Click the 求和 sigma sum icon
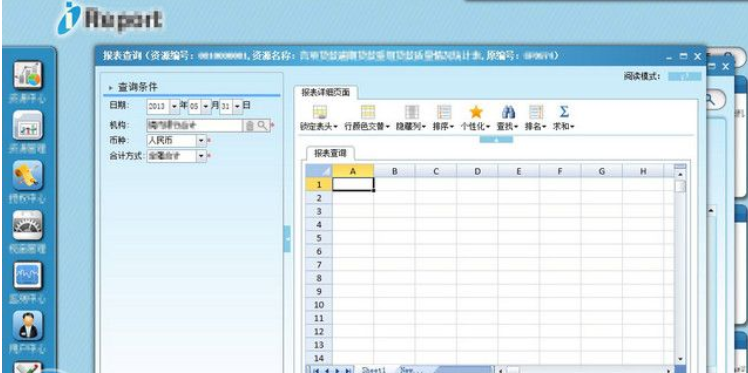 pyautogui.click(x=564, y=112)
